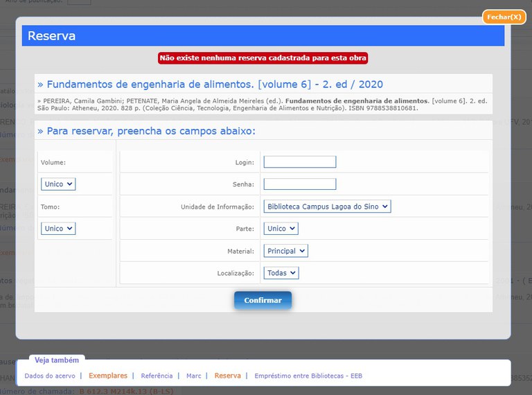Focus the Senha password field
The image size is (532, 395).
pos(300,184)
